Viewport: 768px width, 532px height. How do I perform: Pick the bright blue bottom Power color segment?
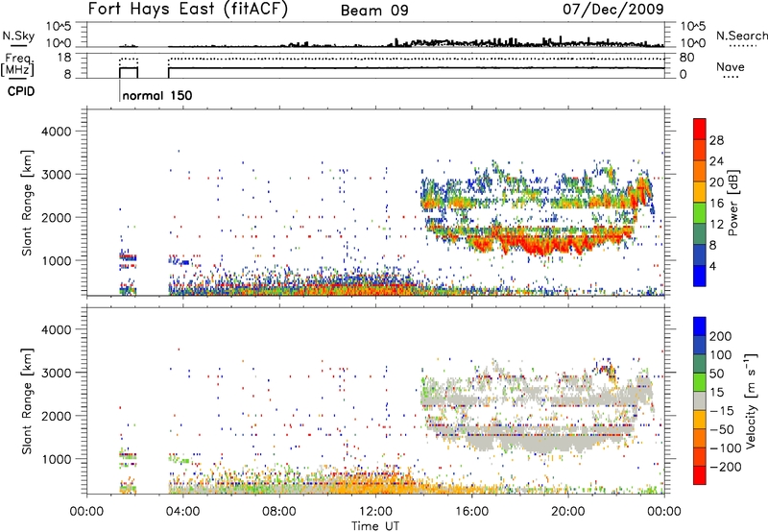tap(700, 276)
